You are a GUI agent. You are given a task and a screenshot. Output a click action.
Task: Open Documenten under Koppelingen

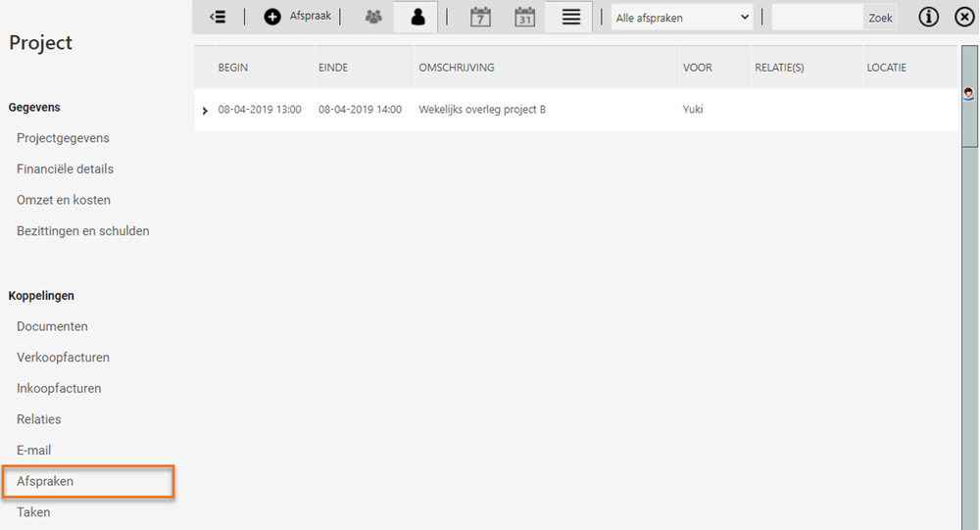click(53, 326)
